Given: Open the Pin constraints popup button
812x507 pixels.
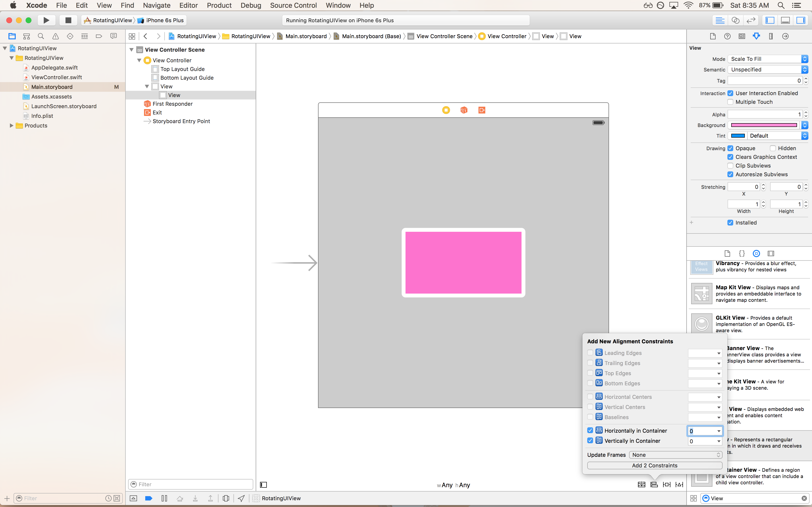Looking at the screenshot, I should pos(667,485).
